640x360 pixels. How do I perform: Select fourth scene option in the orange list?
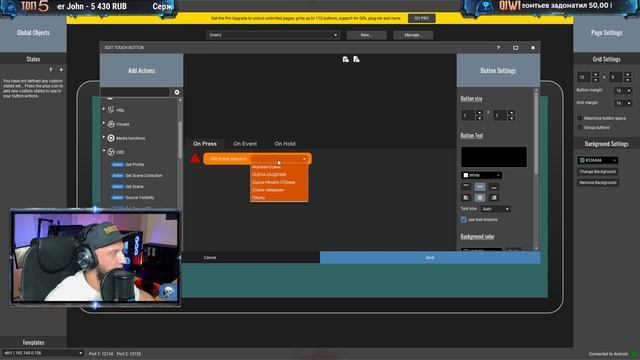279,190
